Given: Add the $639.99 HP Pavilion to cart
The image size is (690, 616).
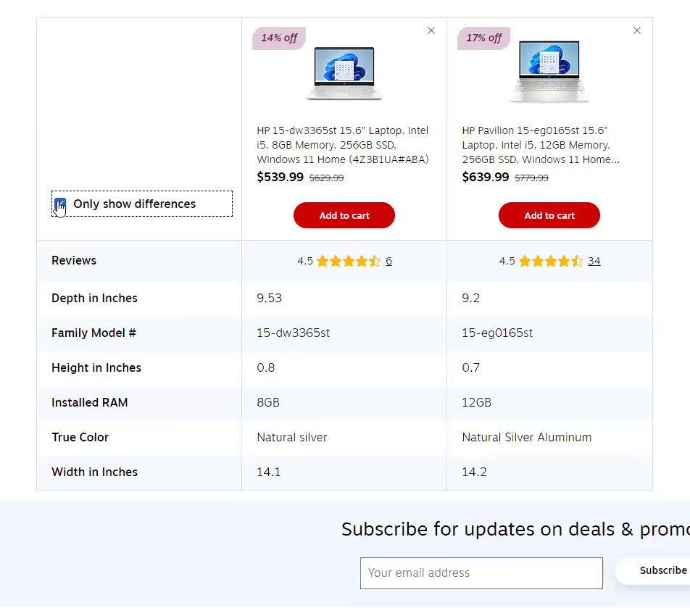Looking at the screenshot, I should tap(549, 215).
